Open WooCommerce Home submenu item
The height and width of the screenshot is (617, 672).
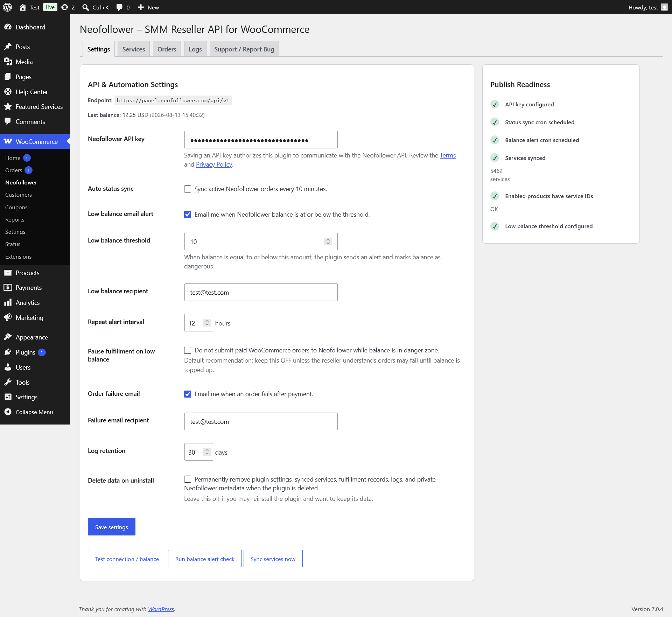pos(13,158)
